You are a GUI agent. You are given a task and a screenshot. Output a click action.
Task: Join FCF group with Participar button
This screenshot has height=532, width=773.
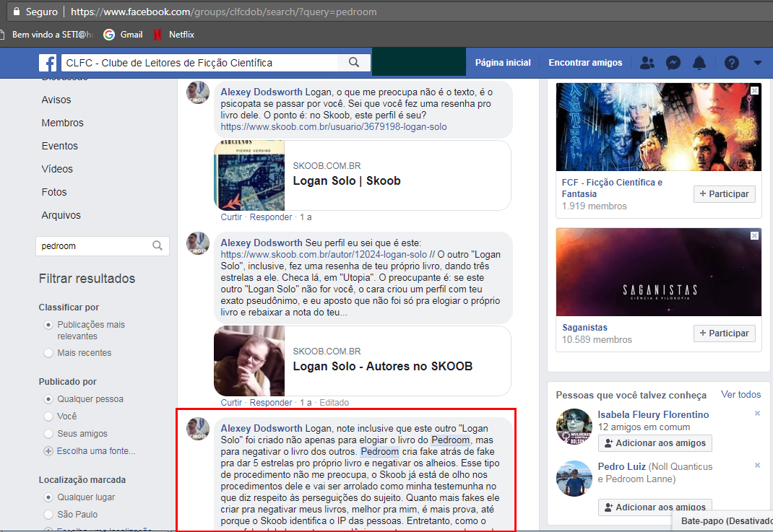coord(724,194)
